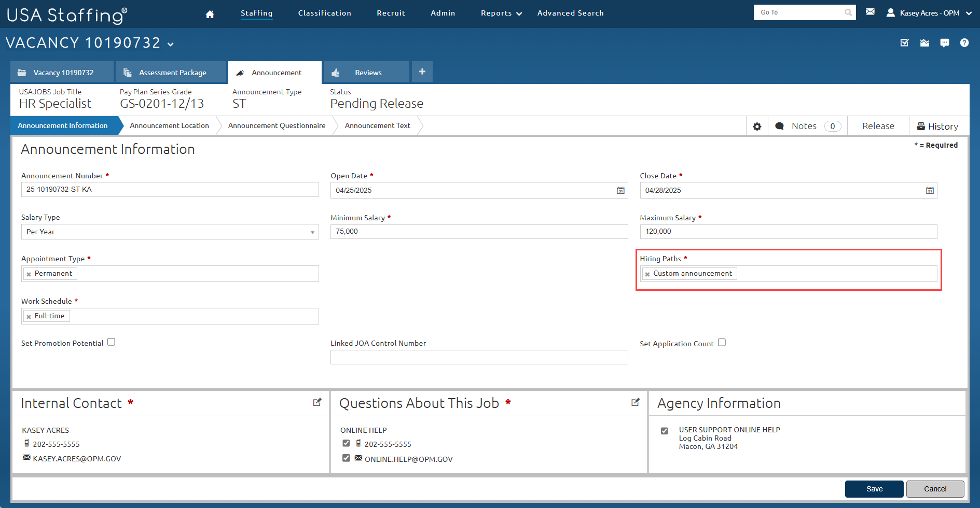Image resolution: width=980 pixels, height=508 pixels.
Task: Click the gear settings icon on the announcement bar
Action: (757, 125)
